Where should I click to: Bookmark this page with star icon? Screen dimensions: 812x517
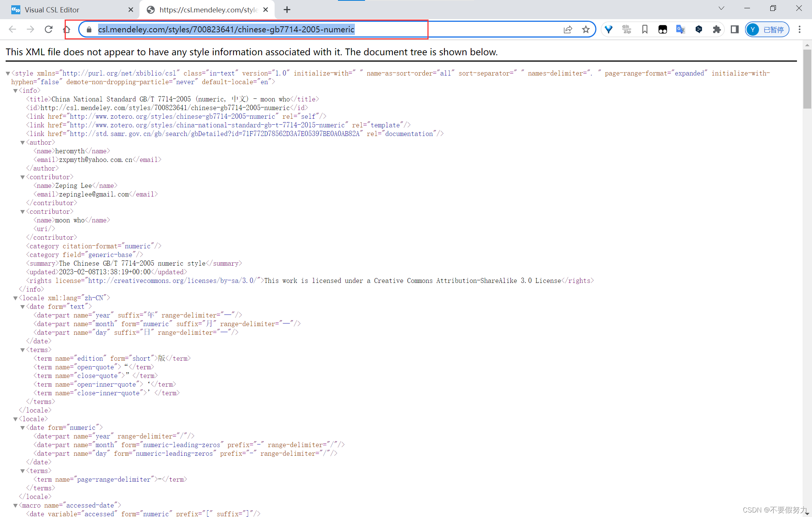tap(586, 29)
